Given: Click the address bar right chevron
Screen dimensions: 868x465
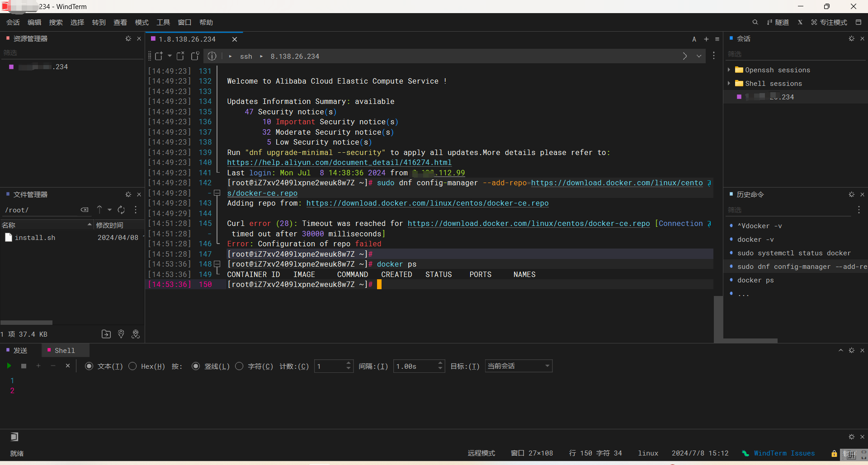Looking at the screenshot, I should [x=685, y=56].
